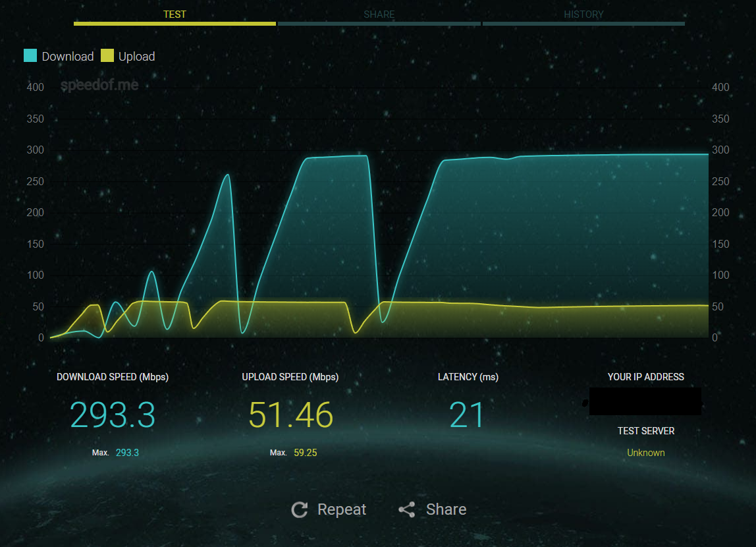756x547 pixels.
Task: Toggle the Download legend color swatch
Action: (x=30, y=55)
